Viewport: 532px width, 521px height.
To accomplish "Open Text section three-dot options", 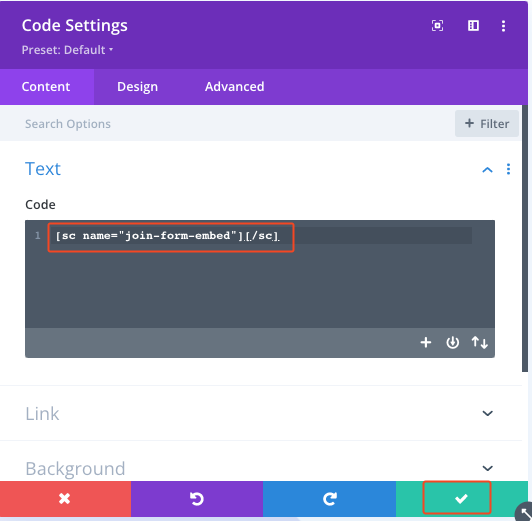I will coord(508,169).
